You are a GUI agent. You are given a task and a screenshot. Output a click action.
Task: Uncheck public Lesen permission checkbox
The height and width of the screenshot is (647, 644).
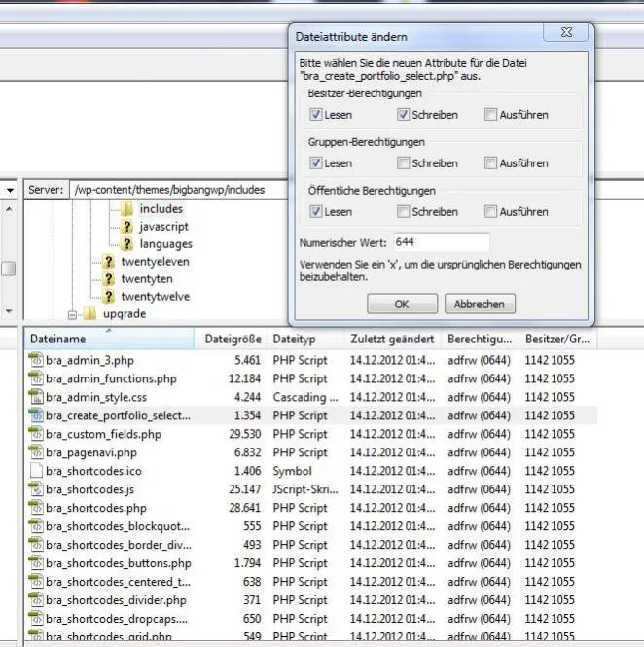tap(315, 212)
